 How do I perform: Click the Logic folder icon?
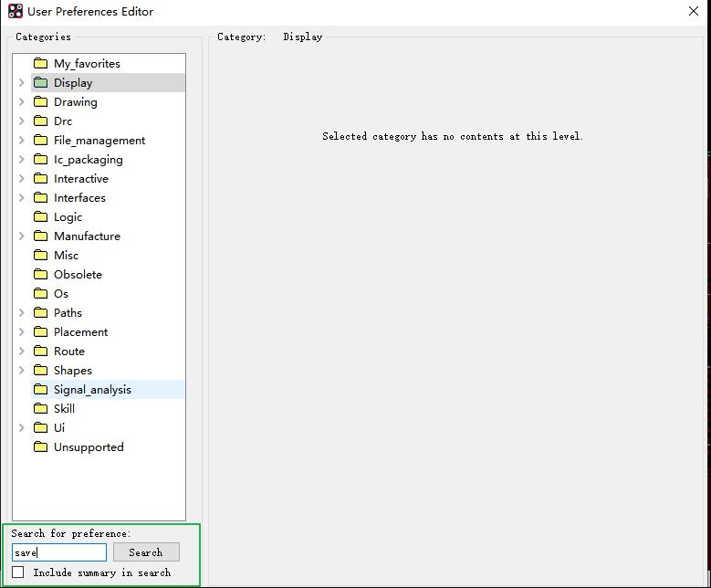pos(40,217)
